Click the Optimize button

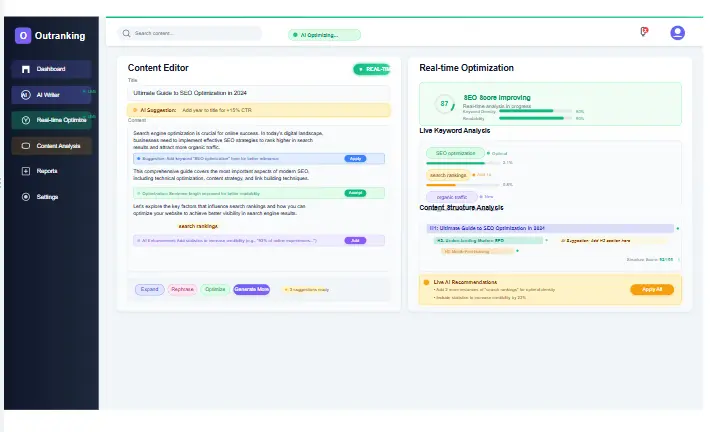(x=215, y=289)
